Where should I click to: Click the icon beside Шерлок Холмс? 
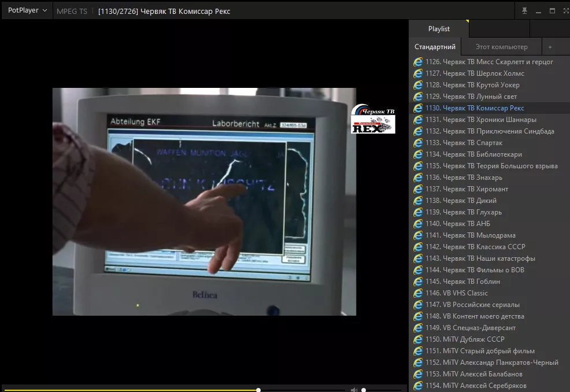coord(418,73)
